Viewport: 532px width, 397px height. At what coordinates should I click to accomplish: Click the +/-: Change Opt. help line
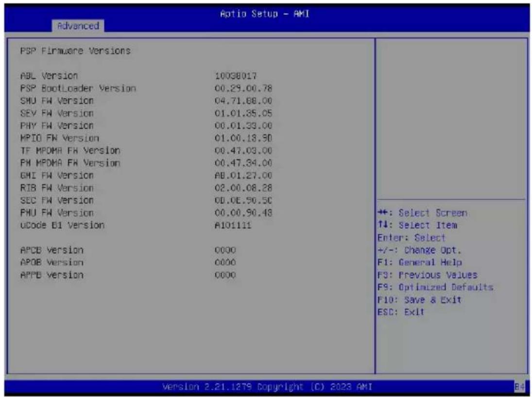[419, 250]
